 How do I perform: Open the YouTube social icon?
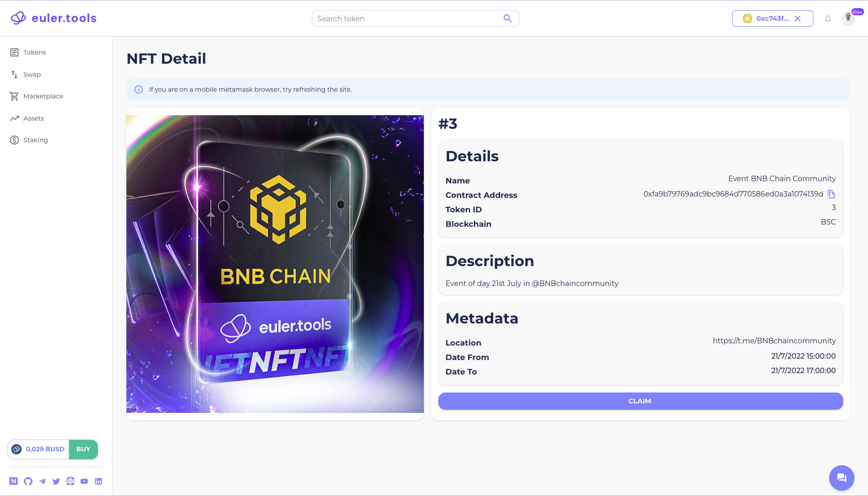pos(84,481)
